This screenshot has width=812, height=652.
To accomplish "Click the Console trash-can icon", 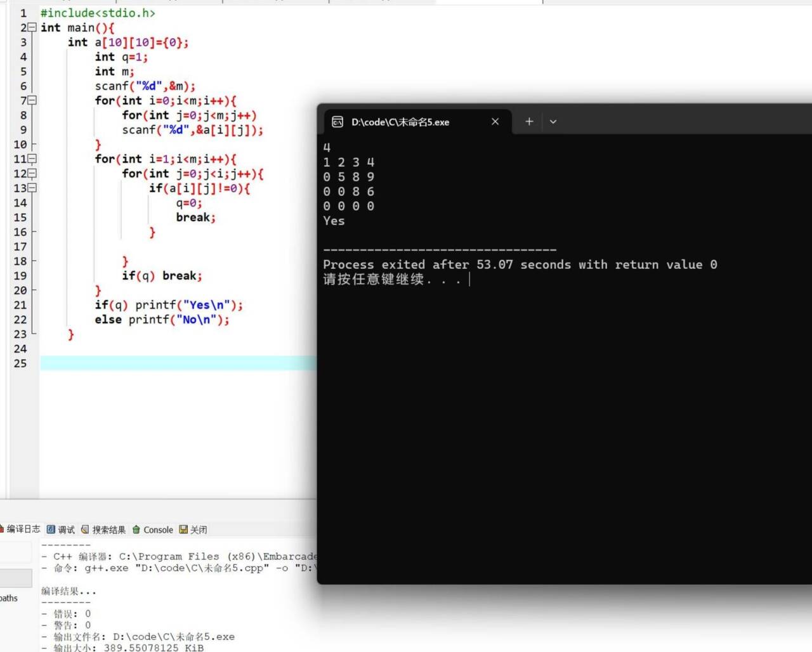I will 137,529.
